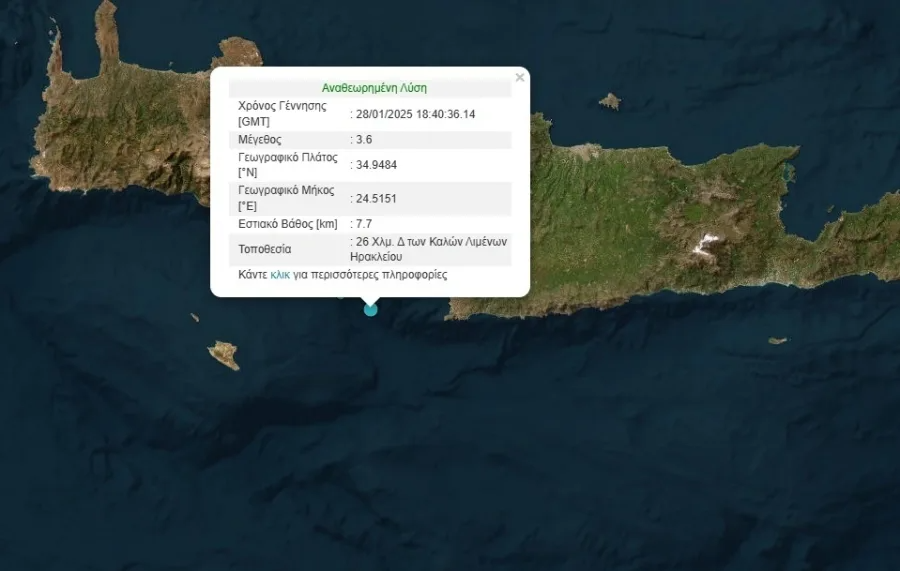Select the timestamp 28/01/2025 18:40:36.14
This screenshot has height=571, width=900.
[415, 114]
